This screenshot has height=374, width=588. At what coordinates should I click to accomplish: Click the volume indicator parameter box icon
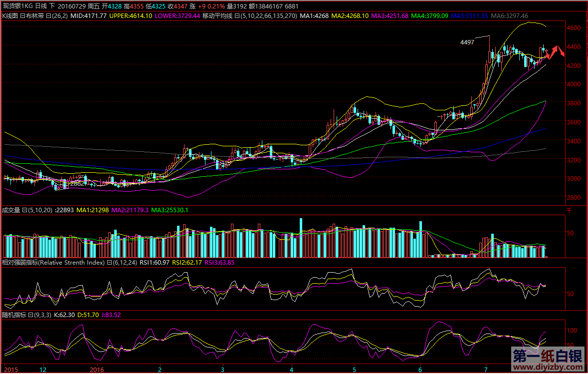click(x=24, y=210)
